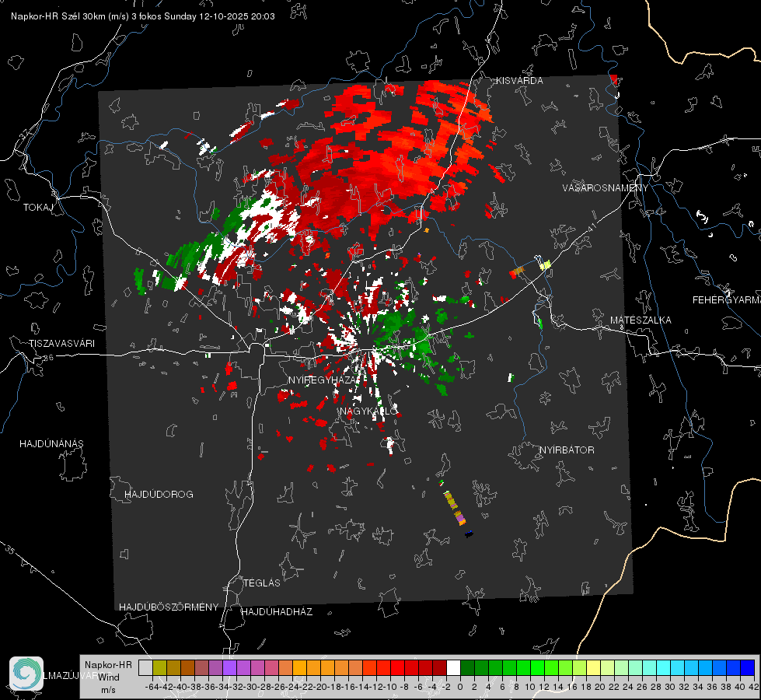Viewport: 761px width, 700px height.
Task: Click the TOKAJ city label
Action: coord(38,208)
